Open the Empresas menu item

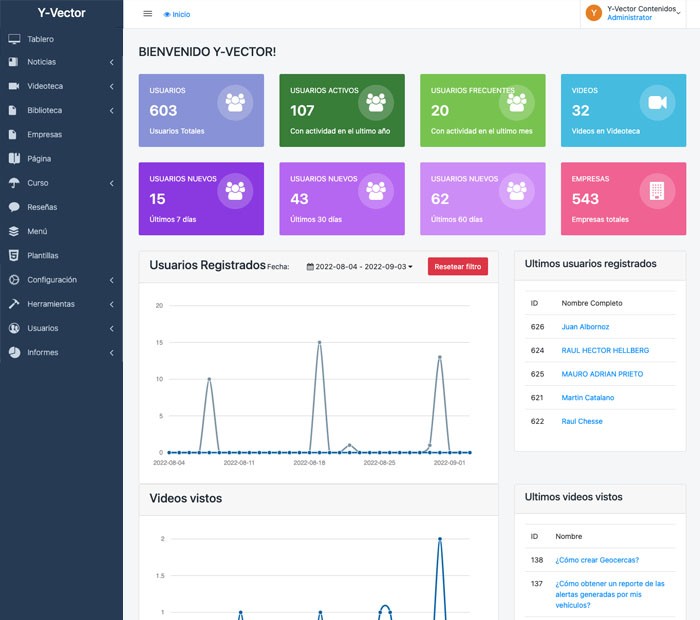tap(45, 135)
